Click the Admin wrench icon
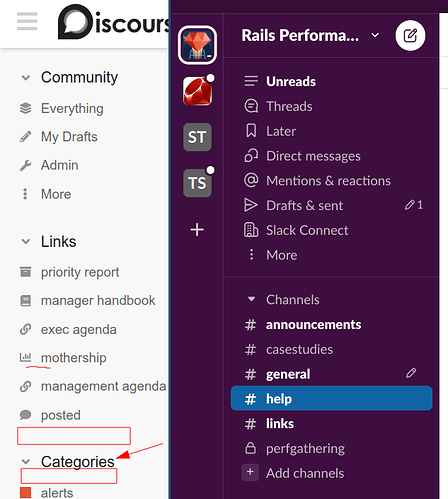Screen dimensions: 448x499 26,165
